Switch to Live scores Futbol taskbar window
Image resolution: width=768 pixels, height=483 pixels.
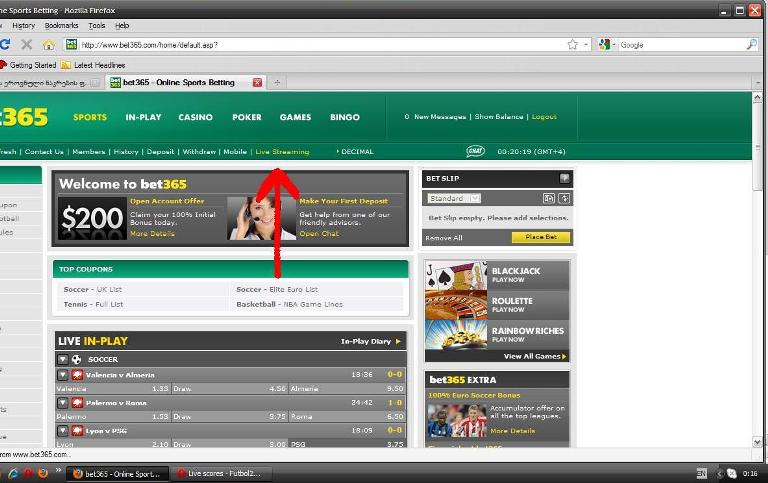221,474
